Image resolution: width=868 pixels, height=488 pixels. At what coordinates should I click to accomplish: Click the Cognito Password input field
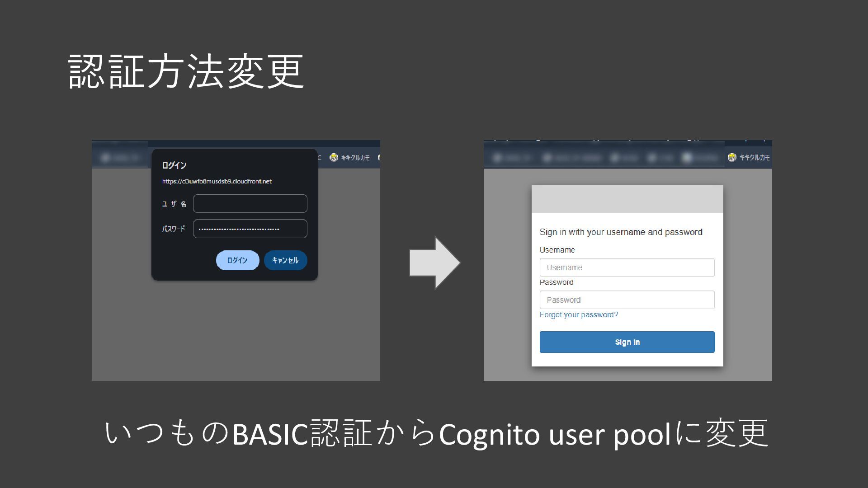627,300
